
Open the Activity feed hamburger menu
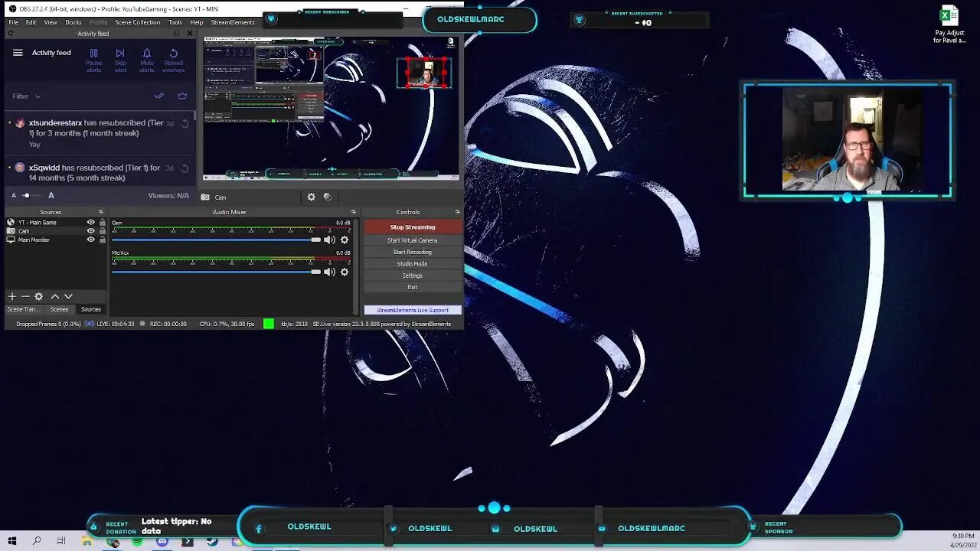pyautogui.click(x=18, y=53)
